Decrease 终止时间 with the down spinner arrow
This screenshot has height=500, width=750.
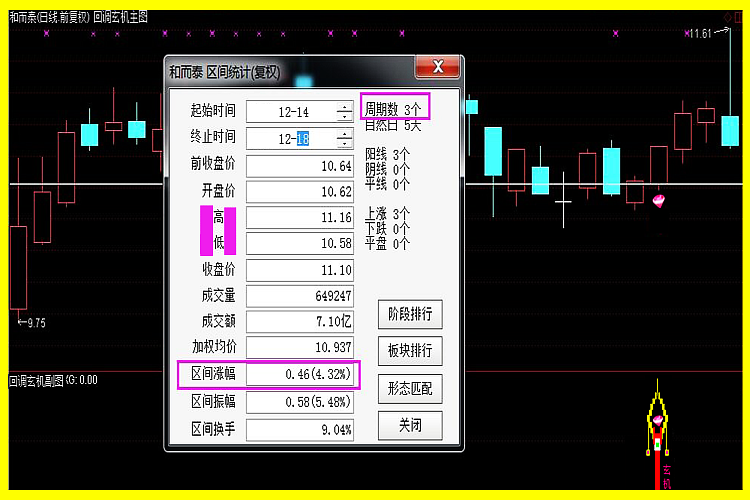point(344,143)
